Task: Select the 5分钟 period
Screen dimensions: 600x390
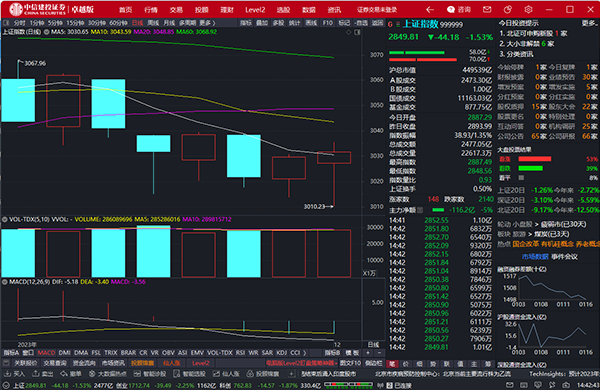Action: [x=55, y=23]
